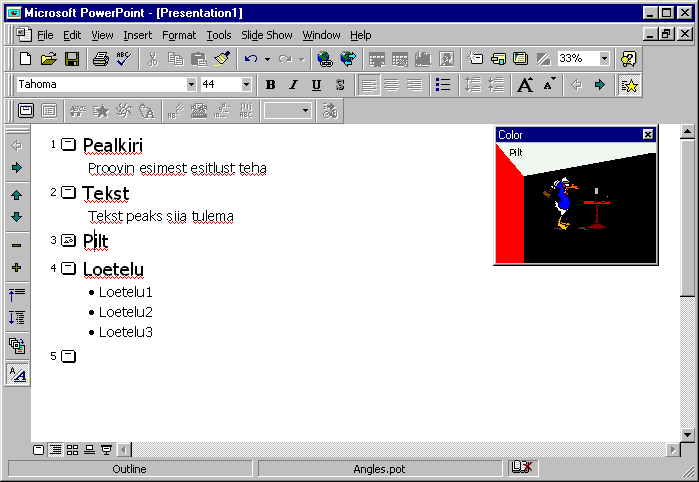Toggle Bold formatting
This screenshot has width=699, height=482.
[x=270, y=85]
